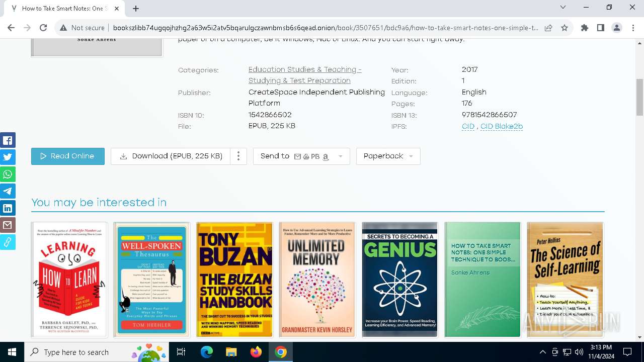Bookmark this page with the star icon

[x=565, y=28]
